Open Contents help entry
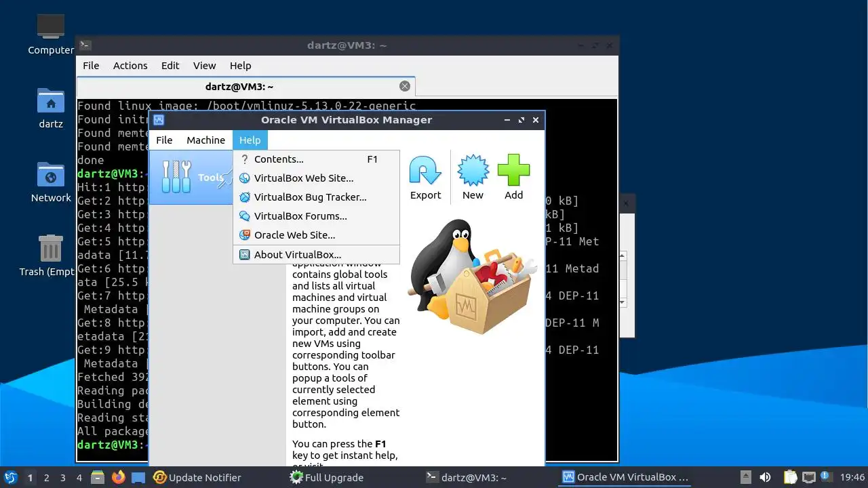This screenshot has height=488, width=868. point(316,159)
